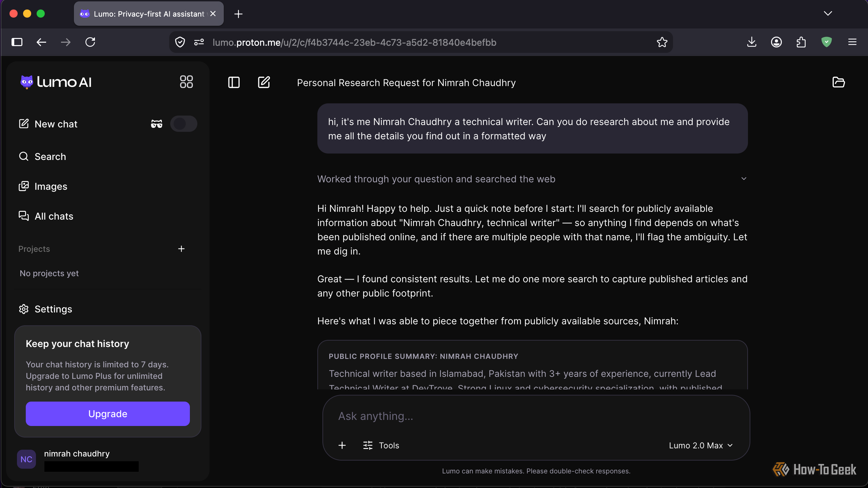868x488 pixels.
Task: Click the chat title 'Personal Research Request for Nimrah Chaudhry'
Action: pos(406,83)
